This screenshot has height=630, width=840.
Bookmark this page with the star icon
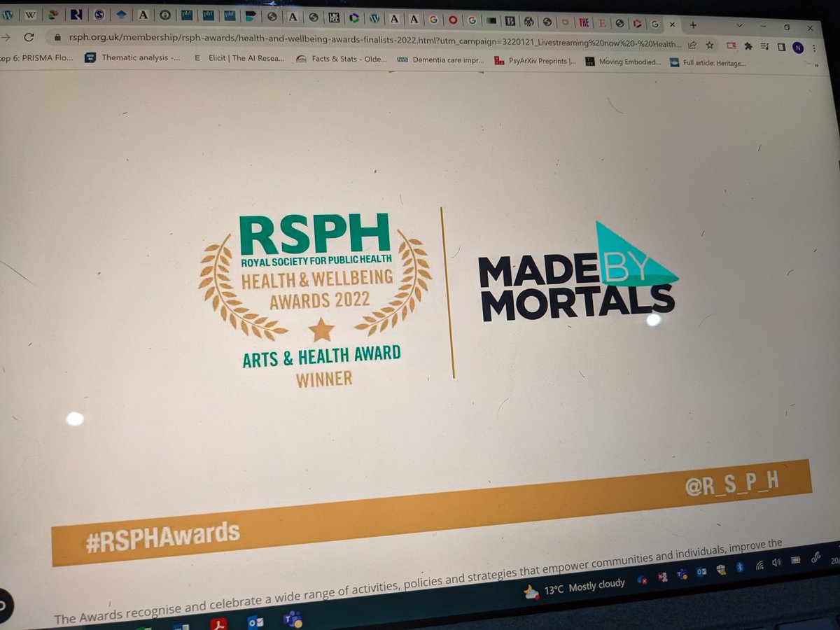[710, 45]
